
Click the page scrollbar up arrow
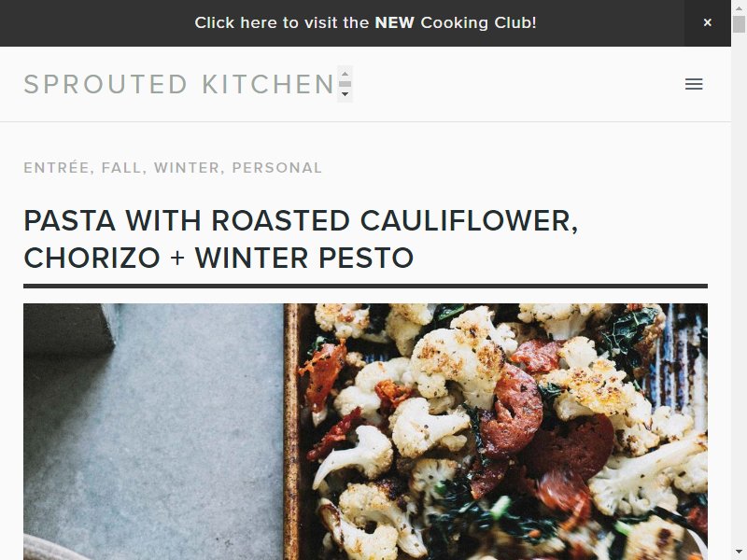click(x=739, y=8)
